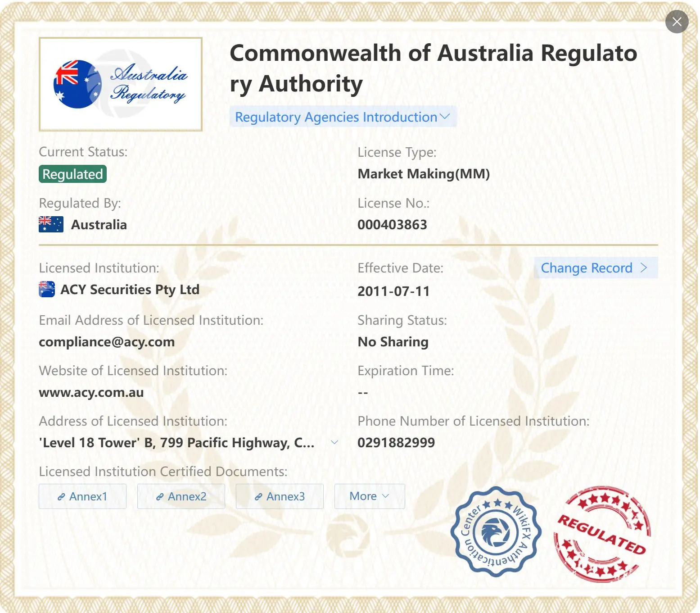700x613 pixels.
Task: Select ACY Securities Pty Ltd name
Action: coord(130,290)
